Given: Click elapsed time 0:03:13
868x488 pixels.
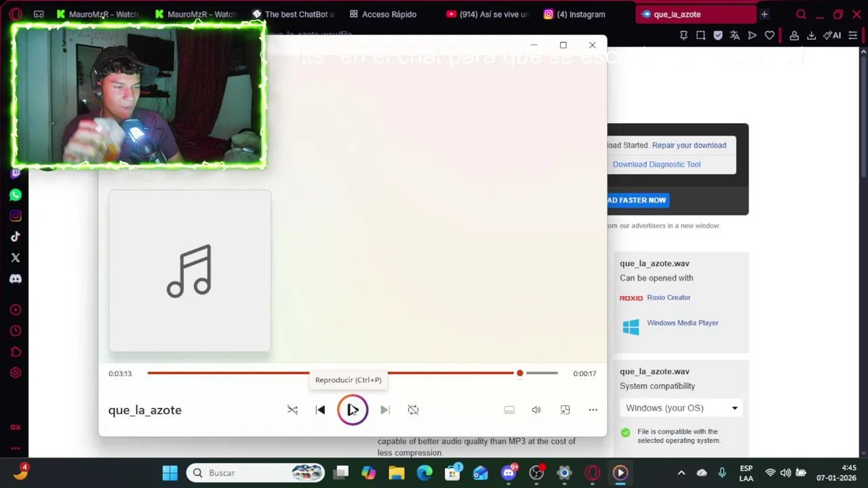Looking at the screenshot, I should (x=120, y=373).
